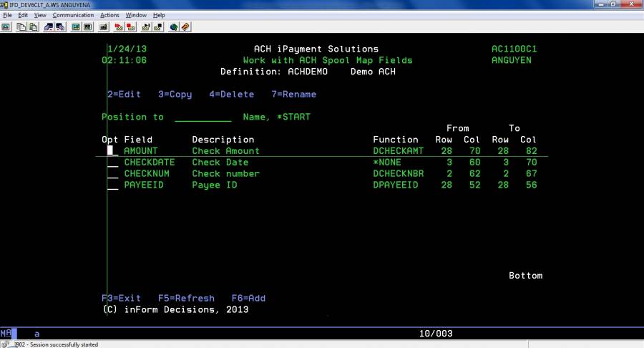
Task: Click the Opt field beside PAYEEID
Action: pyautogui.click(x=112, y=185)
